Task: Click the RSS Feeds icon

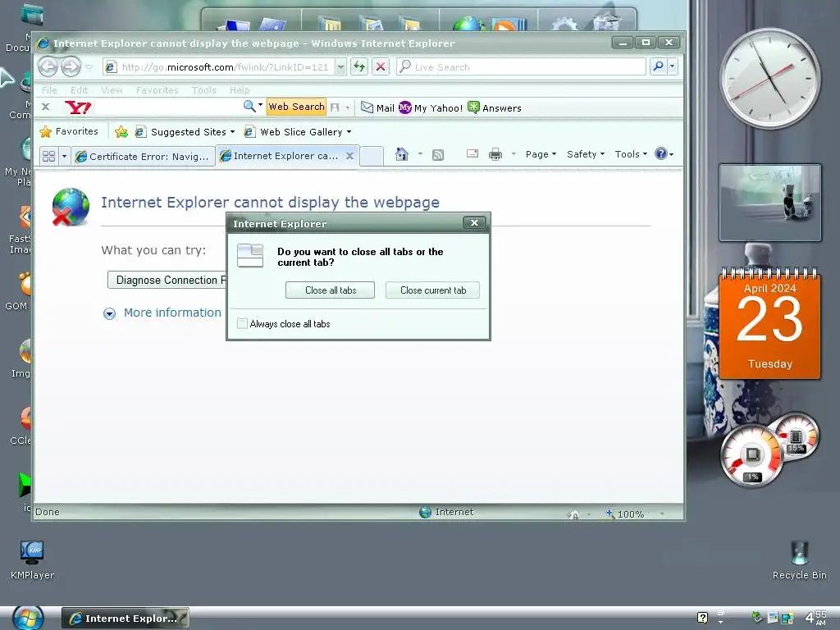Action: (x=438, y=155)
